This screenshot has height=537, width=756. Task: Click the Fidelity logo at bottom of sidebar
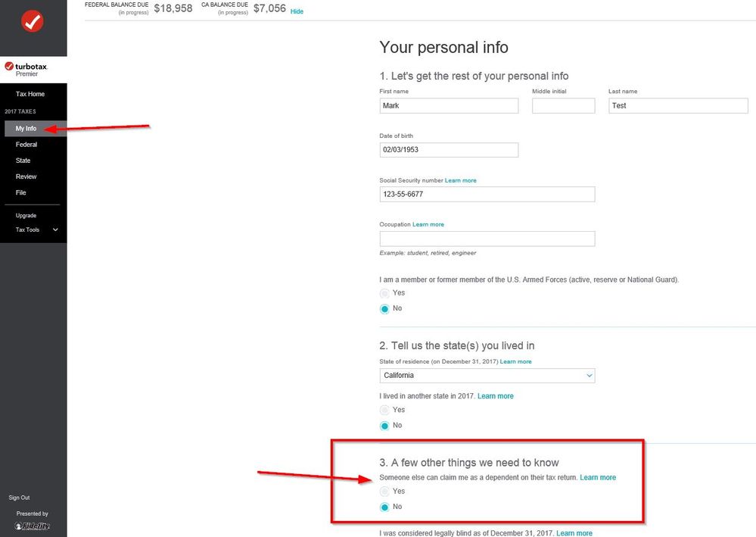(x=33, y=526)
